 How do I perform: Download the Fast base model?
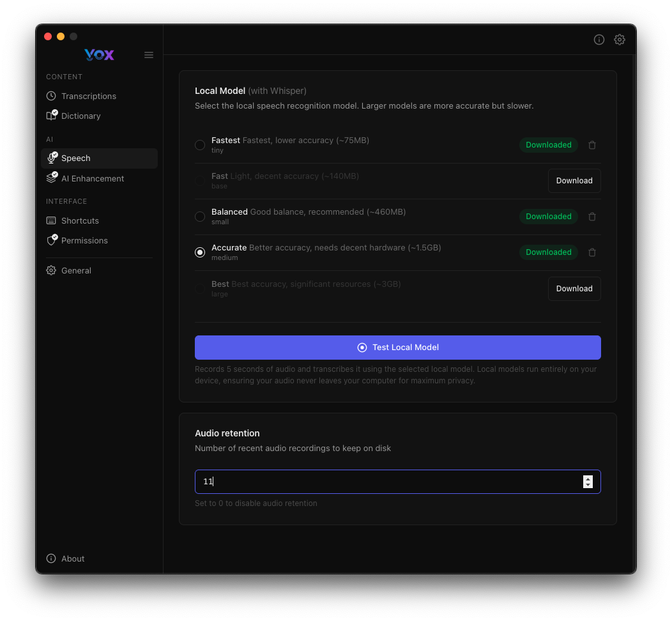[574, 181]
